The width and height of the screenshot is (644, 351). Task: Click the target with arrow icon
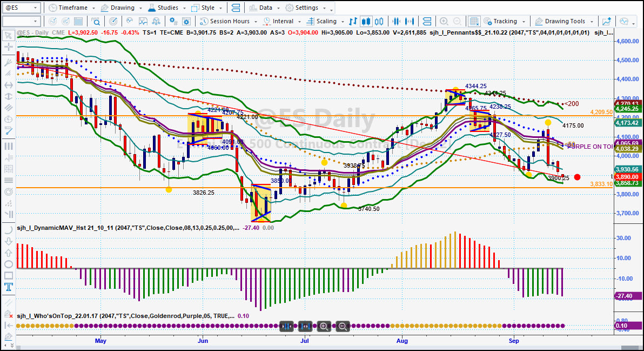pos(113,22)
